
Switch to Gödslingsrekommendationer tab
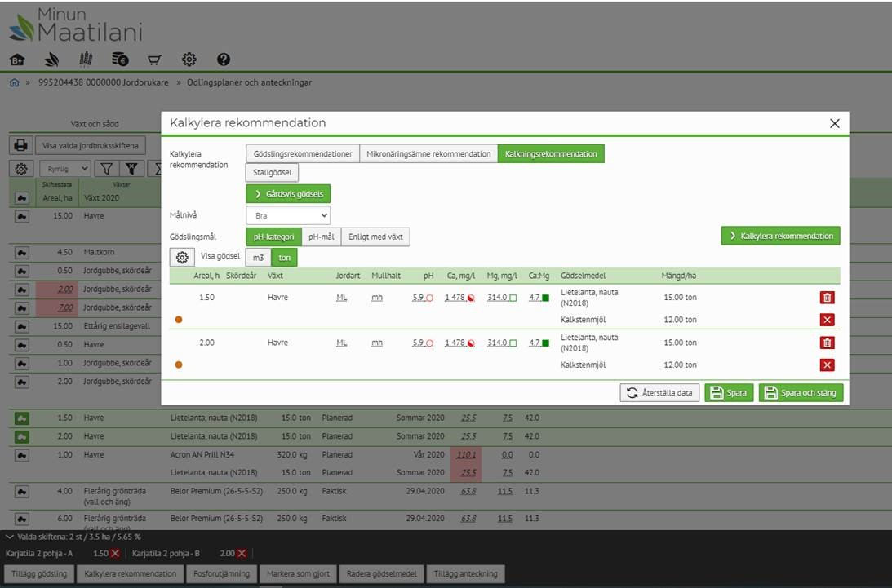(x=303, y=153)
